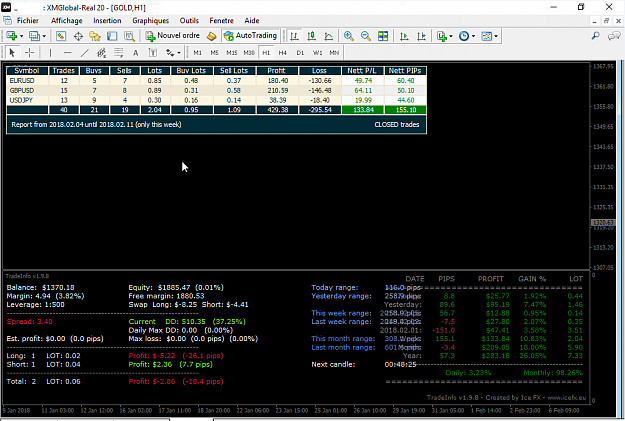625x421 pixels.
Task: Open the Affichage menu
Action: [67, 21]
